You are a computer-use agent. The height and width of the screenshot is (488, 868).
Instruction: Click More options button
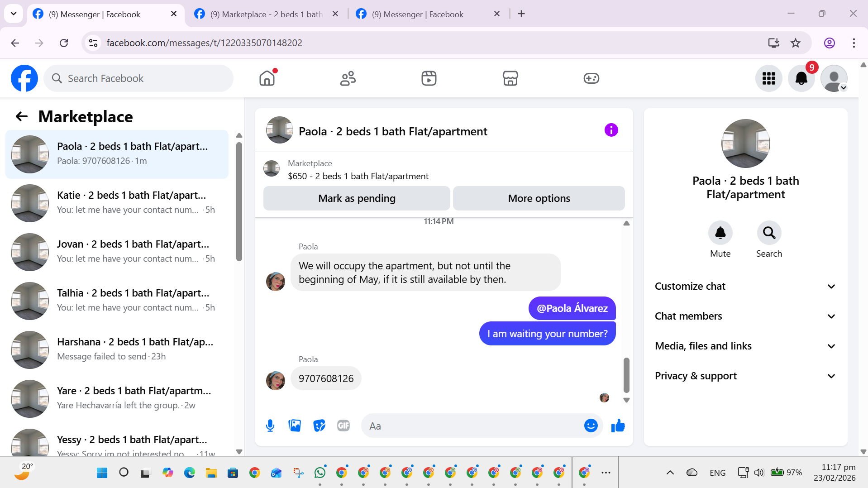point(539,198)
